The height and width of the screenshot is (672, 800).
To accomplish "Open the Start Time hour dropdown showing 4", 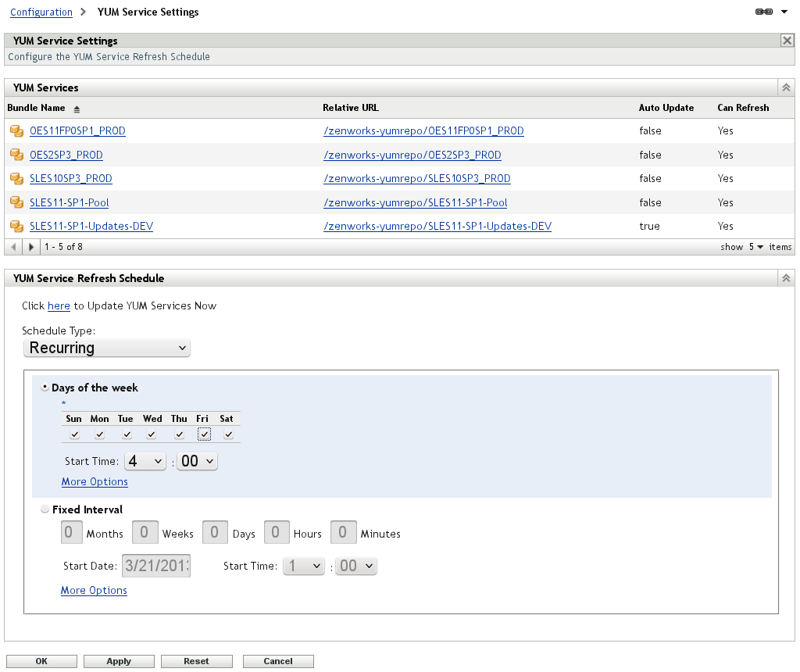I will (145, 462).
